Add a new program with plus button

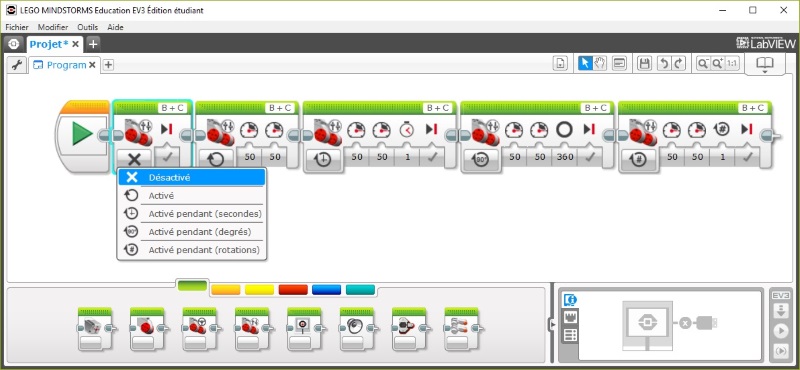click(108, 65)
